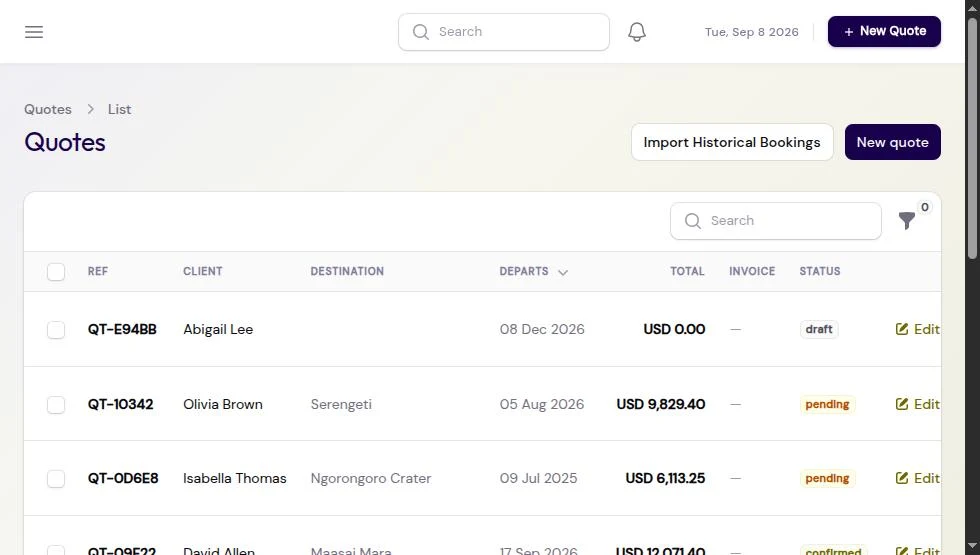The width and height of the screenshot is (980, 555).
Task: Click the Serengeti destination cell
Action: point(341,404)
